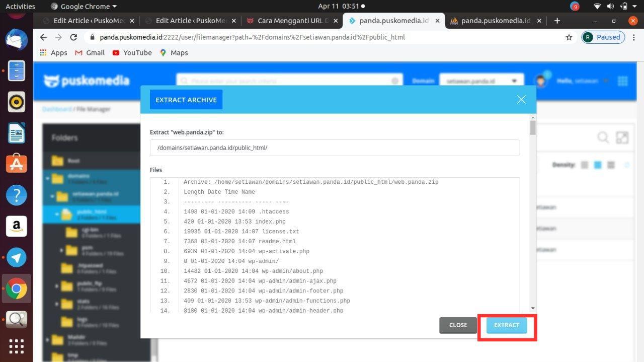Image resolution: width=644 pixels, height=362 pixels.
Task: Select the first gray density grid icon
Action: click(x=584, y=165)
